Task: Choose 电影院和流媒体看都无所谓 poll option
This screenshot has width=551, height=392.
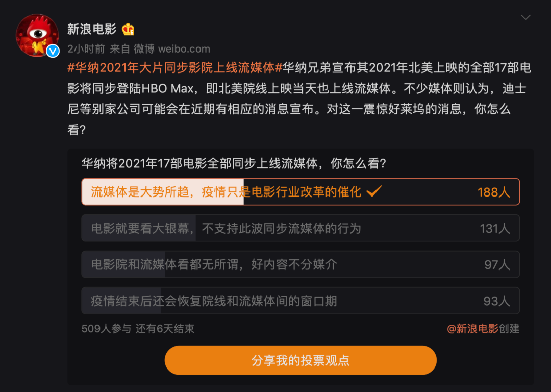Action: click(x=214, y=264)
